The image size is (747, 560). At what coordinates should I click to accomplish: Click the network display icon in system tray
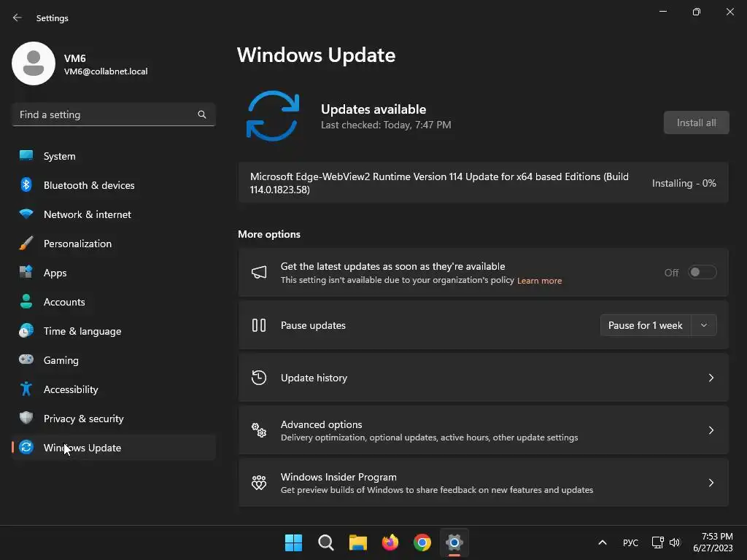coord(658,542)
